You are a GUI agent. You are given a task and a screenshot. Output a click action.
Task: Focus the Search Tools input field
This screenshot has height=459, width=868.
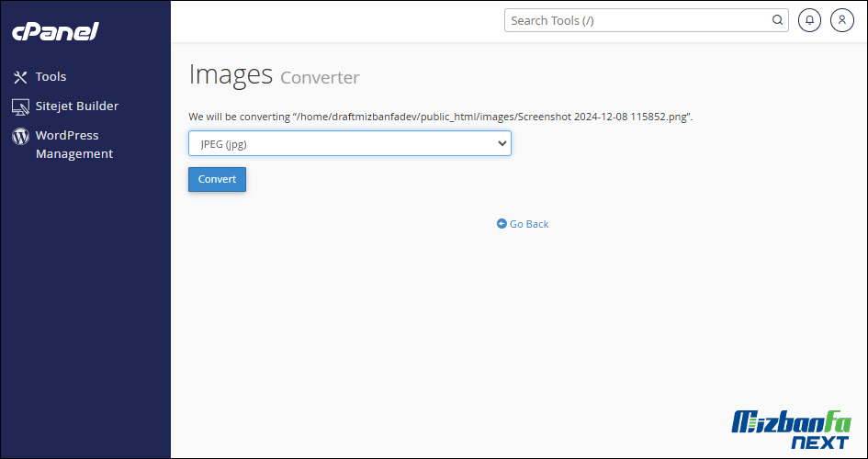click(646, 20)
